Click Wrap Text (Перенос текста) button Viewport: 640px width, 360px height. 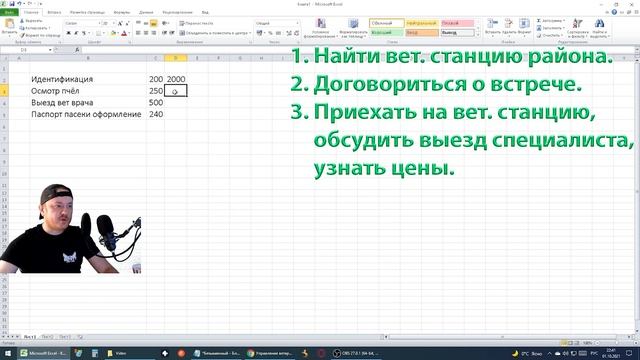[x=196, y=23]
